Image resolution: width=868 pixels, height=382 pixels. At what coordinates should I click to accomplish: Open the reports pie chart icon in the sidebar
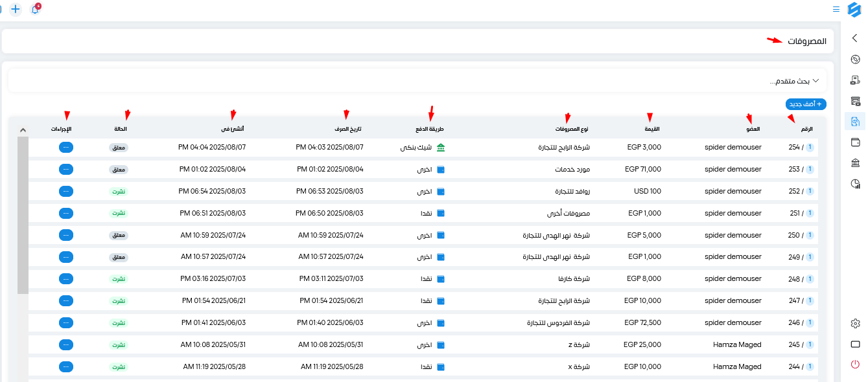click(x=855, y=184)
